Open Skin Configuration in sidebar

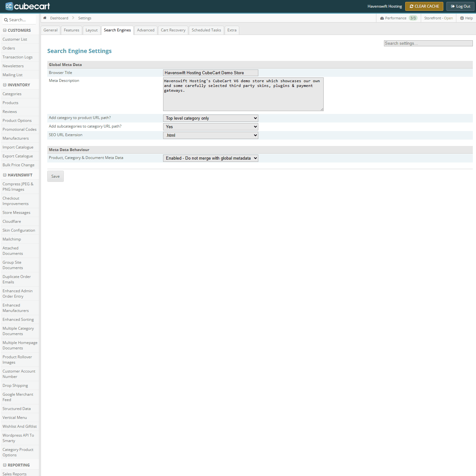[19, 230]
